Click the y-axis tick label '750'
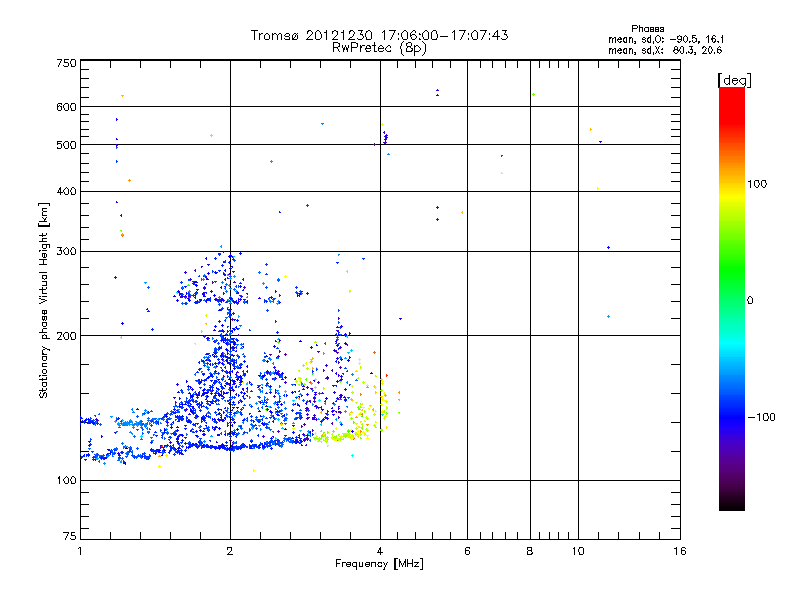This screenshot has height=600, width=800. pyautogui.click(x=66, y=63)
